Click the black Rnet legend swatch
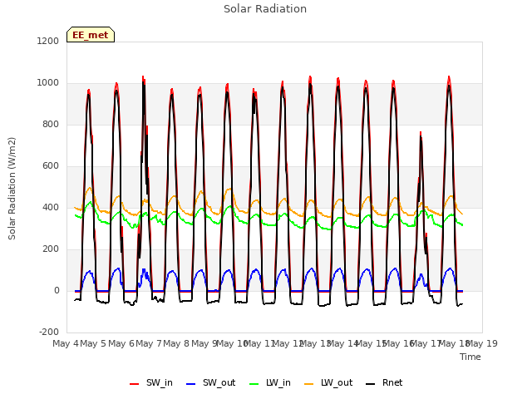 pyautogui.click(x=371, y=384)
